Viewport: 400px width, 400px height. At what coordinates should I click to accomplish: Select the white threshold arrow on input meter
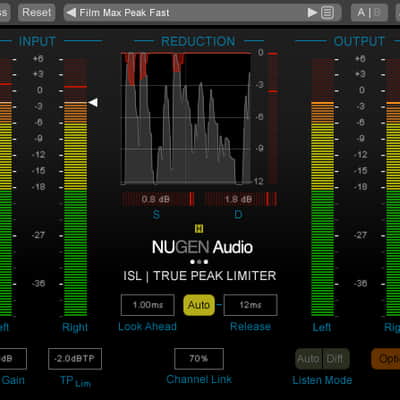click(93, 102)
